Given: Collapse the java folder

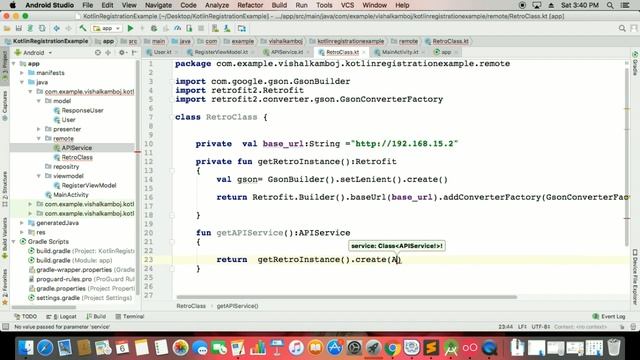Looking at the screenshot, I should coord(22,82).
